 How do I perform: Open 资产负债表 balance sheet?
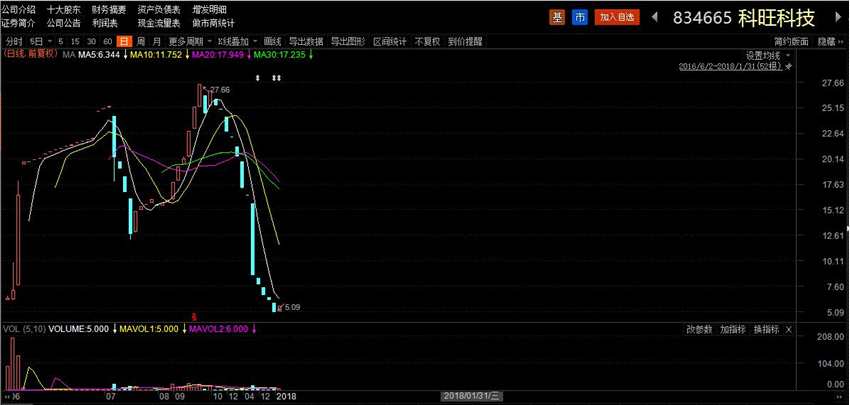click(x=158, y=9)
